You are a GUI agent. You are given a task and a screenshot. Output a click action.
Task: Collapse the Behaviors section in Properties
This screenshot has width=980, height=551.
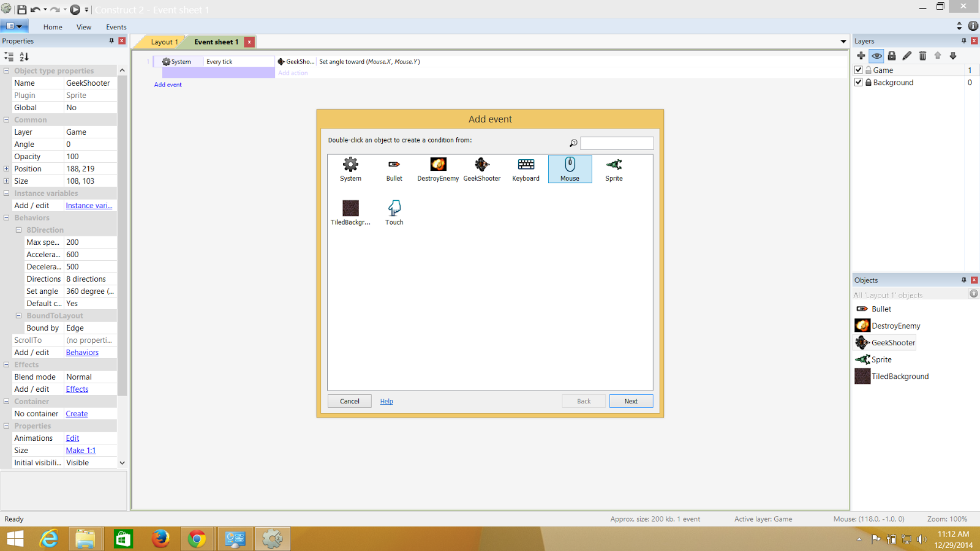(x=6, y=217)
